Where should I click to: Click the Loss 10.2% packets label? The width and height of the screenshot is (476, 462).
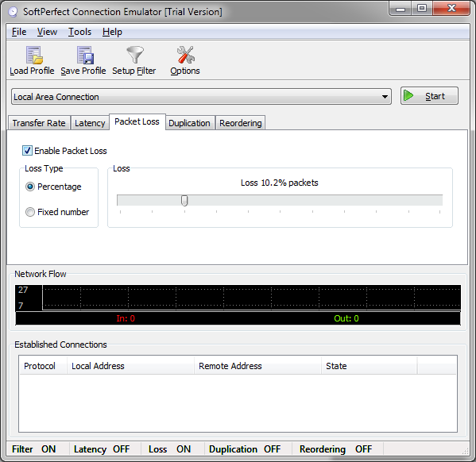tap(279, 183)
